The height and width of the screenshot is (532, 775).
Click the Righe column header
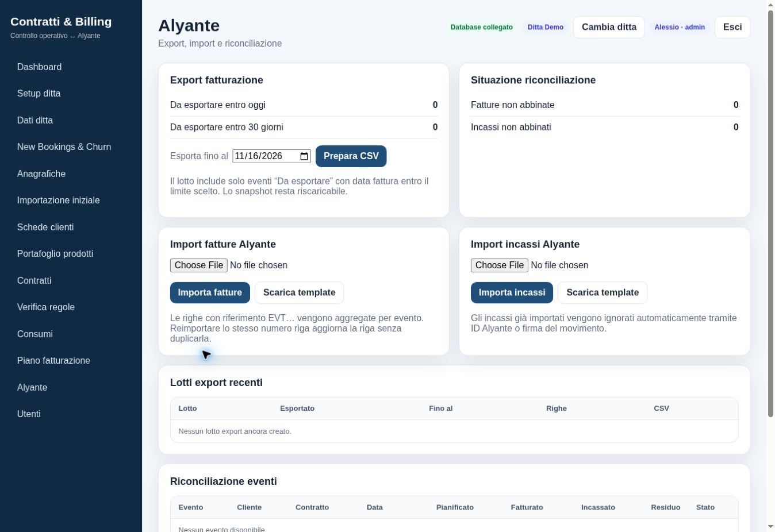click(x=557, y=408)
